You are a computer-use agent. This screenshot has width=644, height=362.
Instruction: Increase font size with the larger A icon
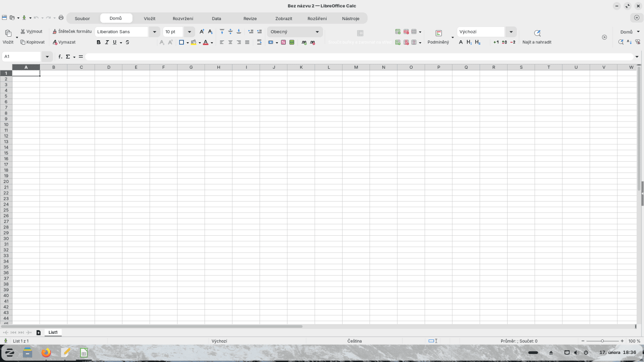[x=202, y=31]
